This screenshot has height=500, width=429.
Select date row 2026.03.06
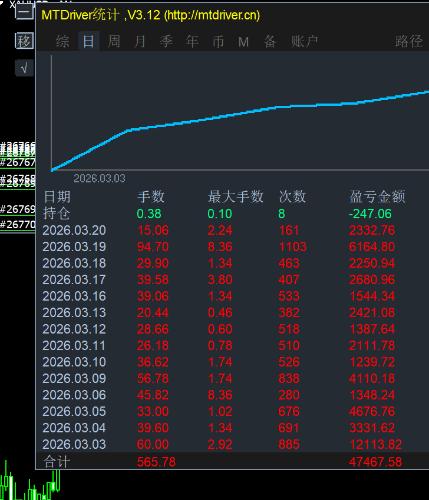pos(74,395)
